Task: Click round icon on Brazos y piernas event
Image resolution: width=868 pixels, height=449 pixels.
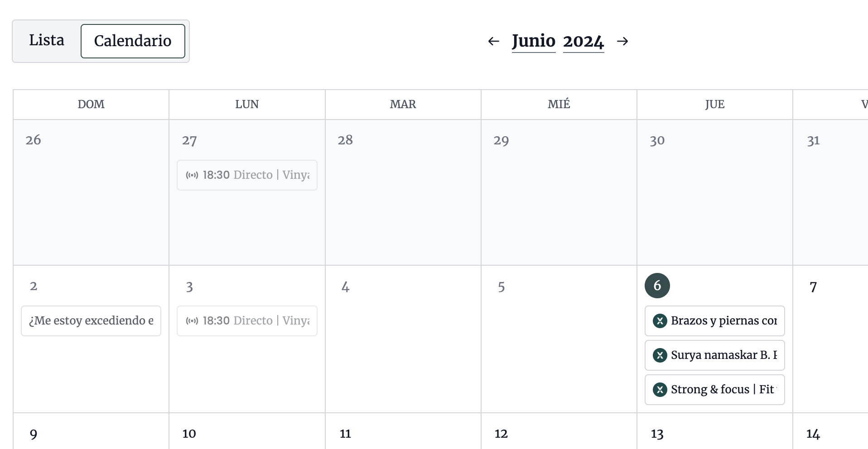Action: coord(660,321)
